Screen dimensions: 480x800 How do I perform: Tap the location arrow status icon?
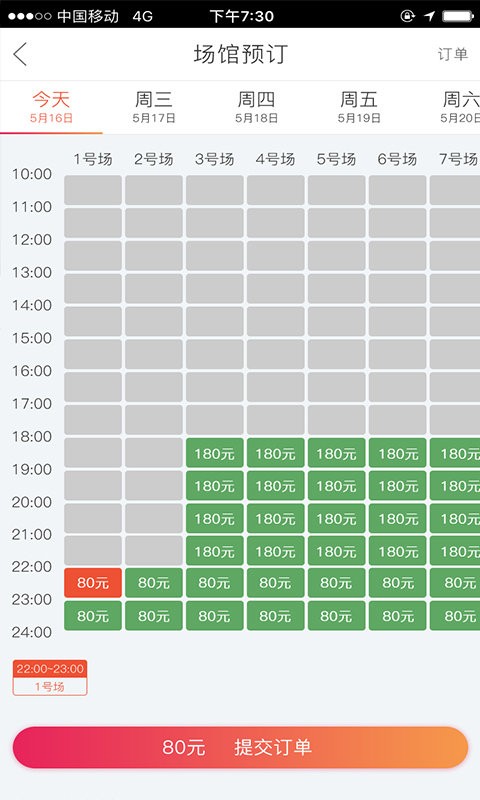pos(430,16)
